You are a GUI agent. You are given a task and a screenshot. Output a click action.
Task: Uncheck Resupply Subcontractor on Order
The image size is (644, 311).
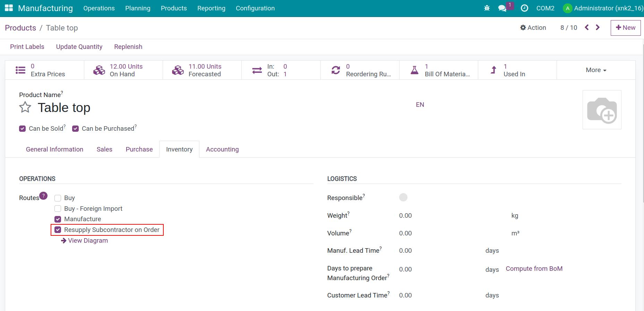[x=58, y=230]
